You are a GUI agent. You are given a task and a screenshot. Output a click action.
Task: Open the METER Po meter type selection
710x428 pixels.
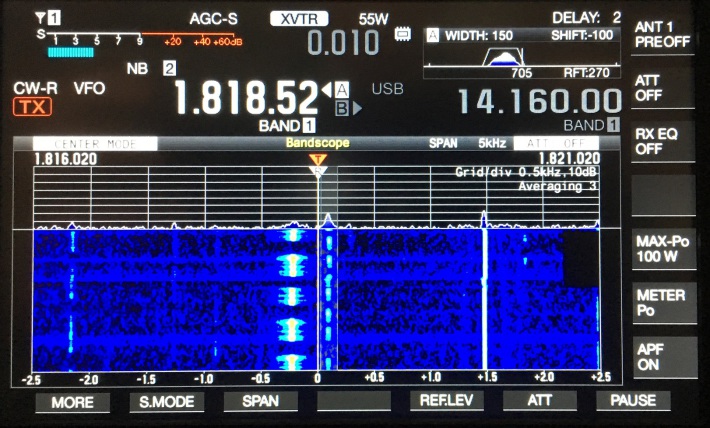662,303
